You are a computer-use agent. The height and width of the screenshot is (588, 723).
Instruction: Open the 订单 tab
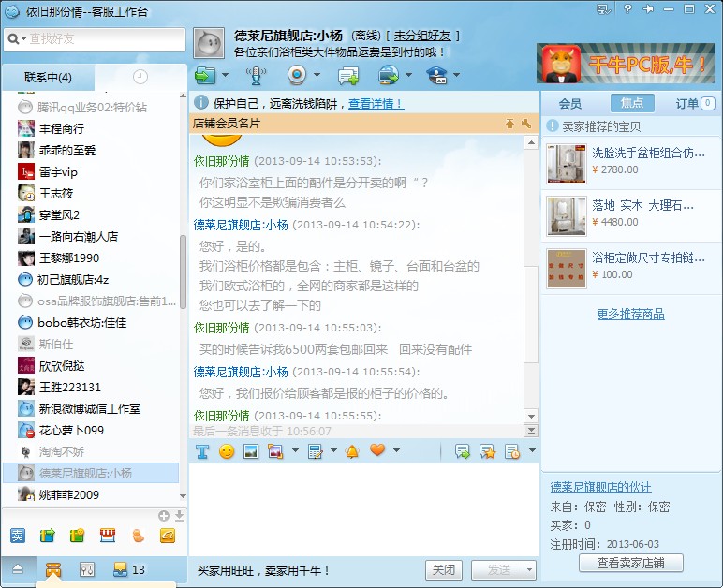point(695,103)
